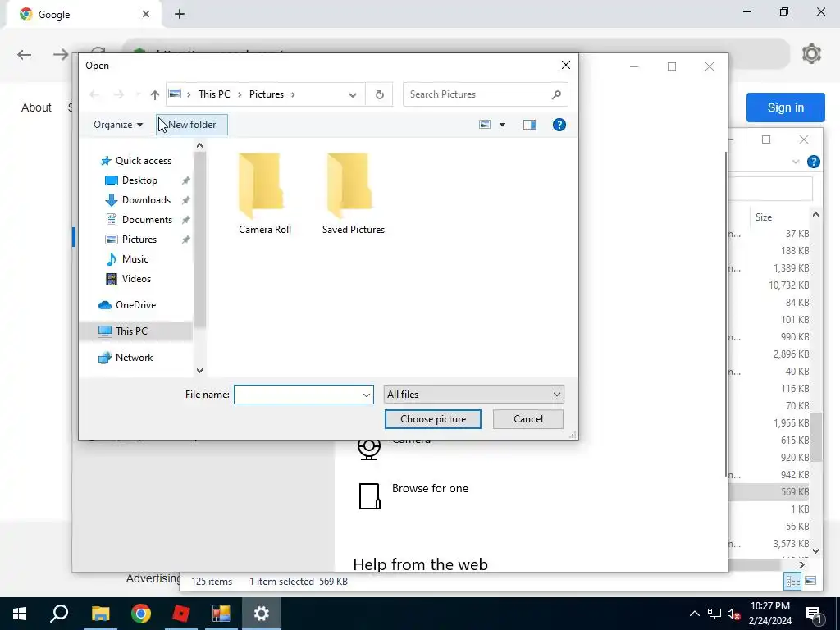
Task: Click the Size column header in Explorer
Action: (x=764, y=217)
